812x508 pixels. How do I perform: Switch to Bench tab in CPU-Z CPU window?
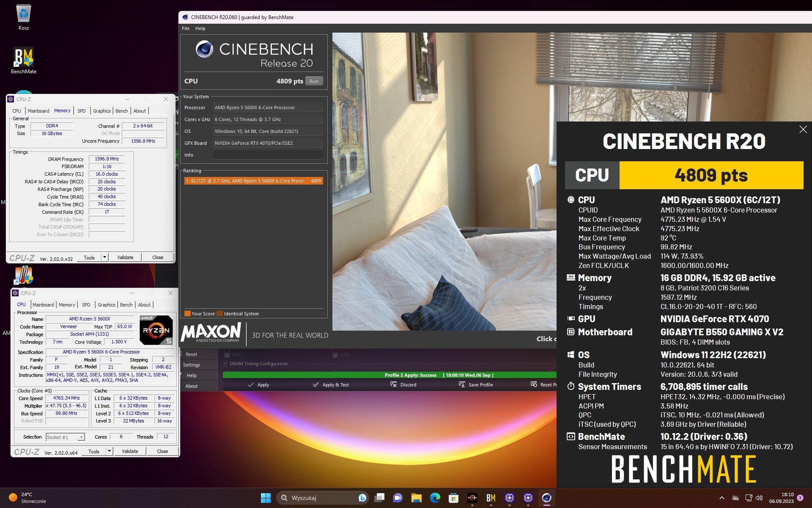coord(126,305)
